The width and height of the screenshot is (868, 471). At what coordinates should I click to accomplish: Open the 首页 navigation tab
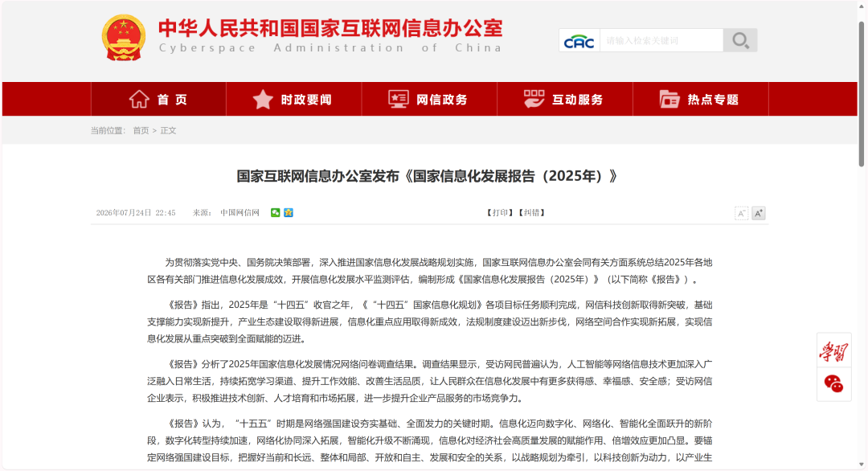tap(158, 99)
